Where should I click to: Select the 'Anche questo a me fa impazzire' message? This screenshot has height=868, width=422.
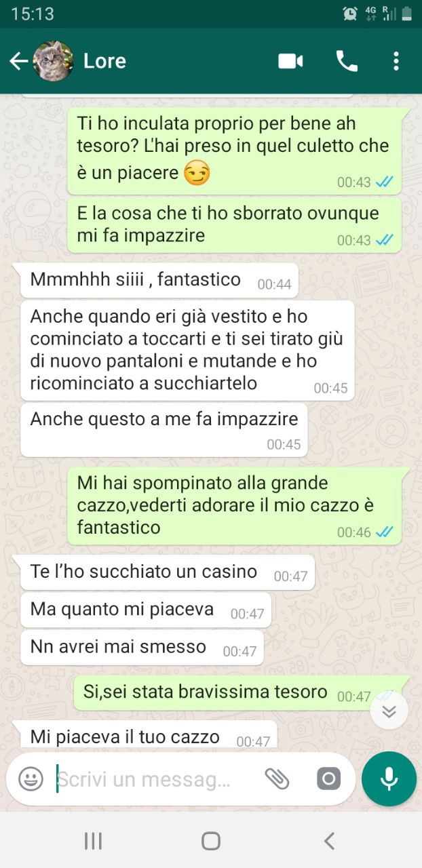point(164,429)
